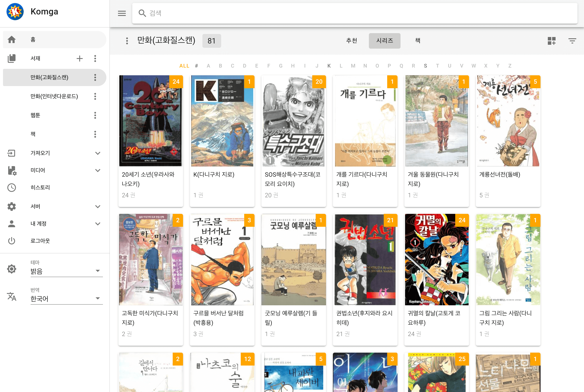Click 로그아웃 to log out
584x392 pixels.
40,241
